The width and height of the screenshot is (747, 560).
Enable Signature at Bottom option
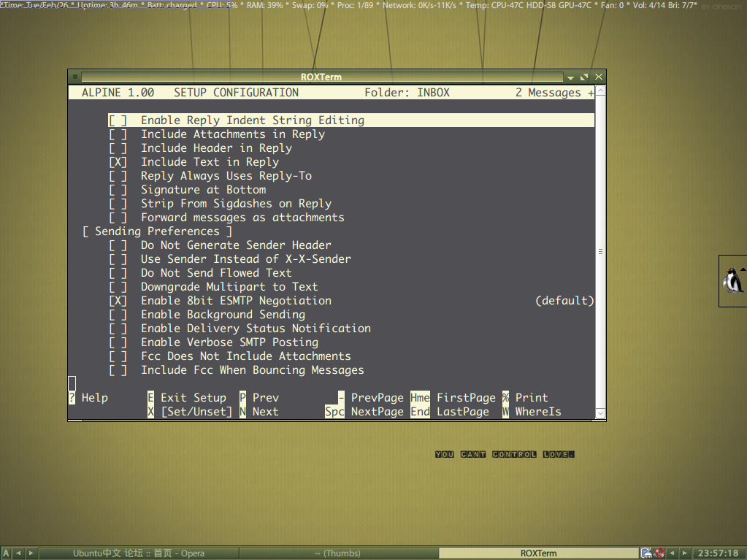coord(118,190)
